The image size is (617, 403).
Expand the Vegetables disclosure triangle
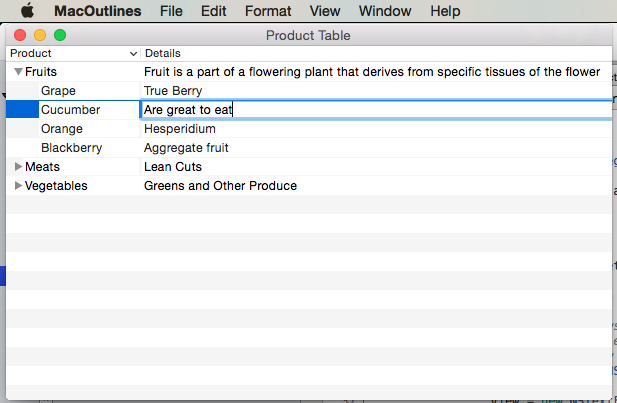point(18,186)
